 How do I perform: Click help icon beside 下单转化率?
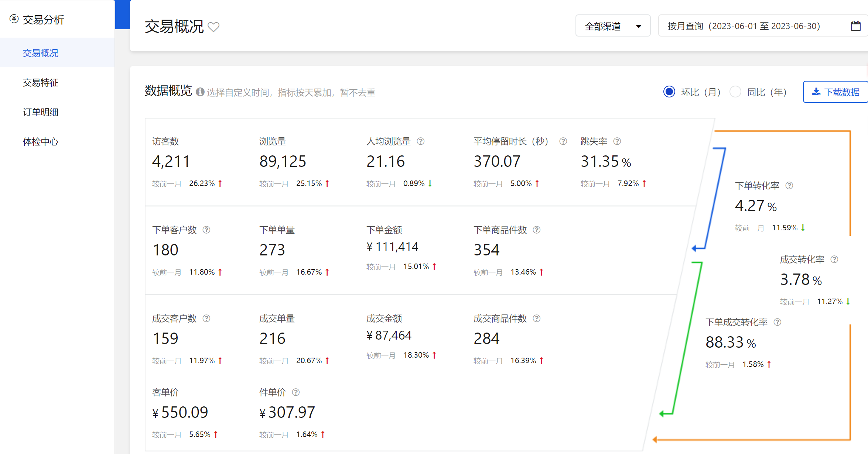point(789,186)
